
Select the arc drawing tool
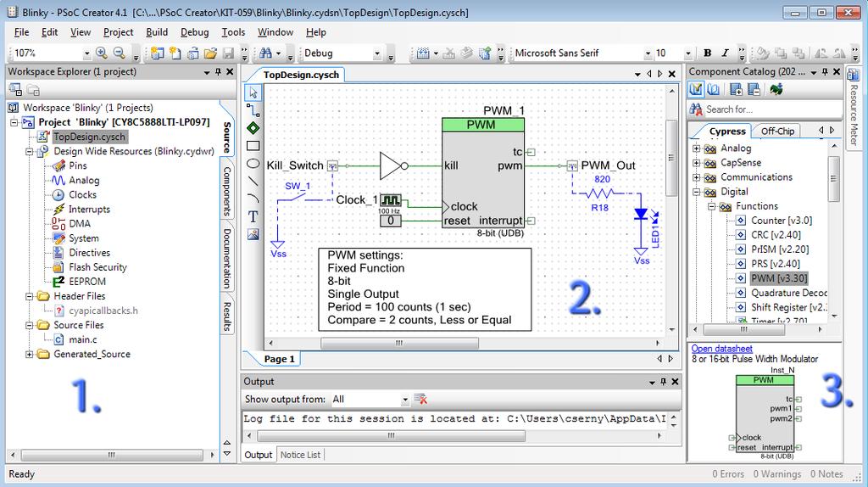(253, 199)
